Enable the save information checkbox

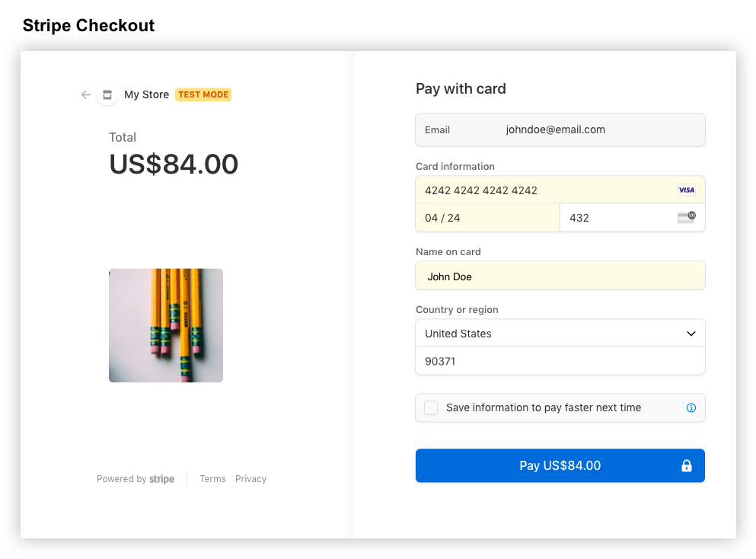(431, 407)
